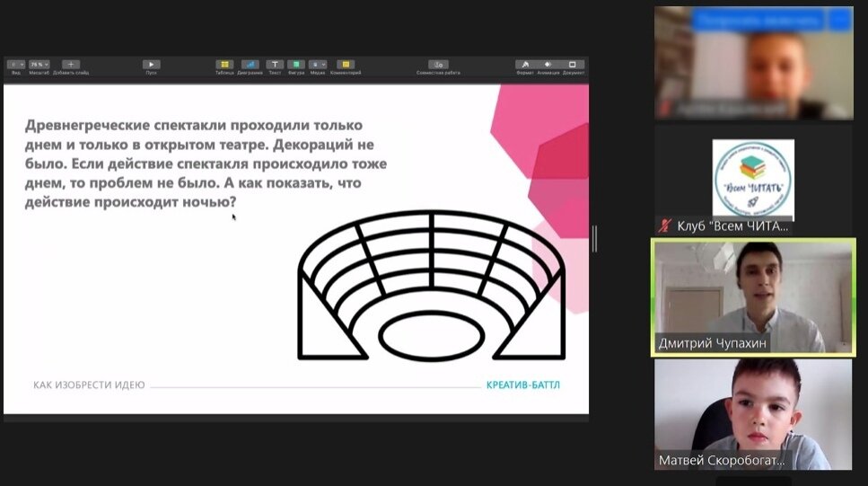868x486 pixels.
Task: Select the amphitheater illustration on the slide
Action: pyautogui.click(x=431, y=286)
